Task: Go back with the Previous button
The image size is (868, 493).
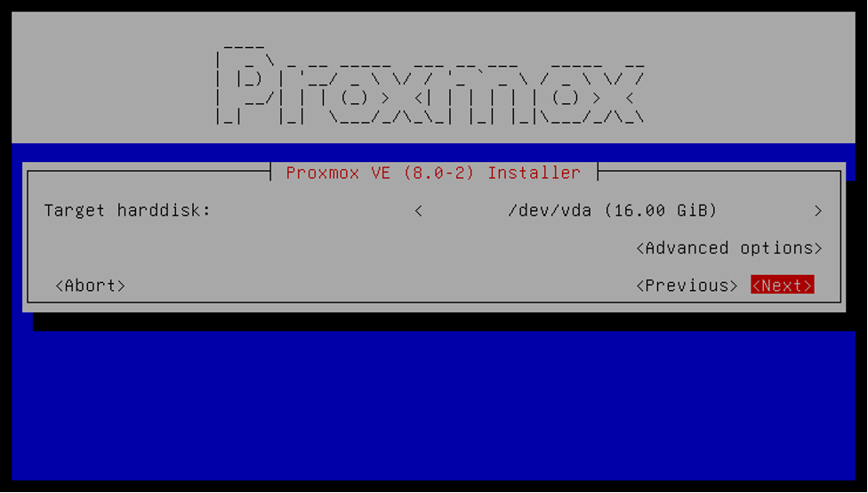Action: pyautogui.click(x=687, y=286)
